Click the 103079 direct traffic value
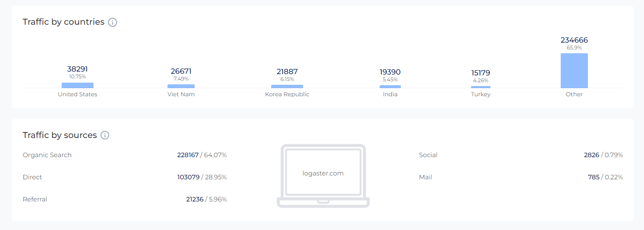 pos(188,177)
